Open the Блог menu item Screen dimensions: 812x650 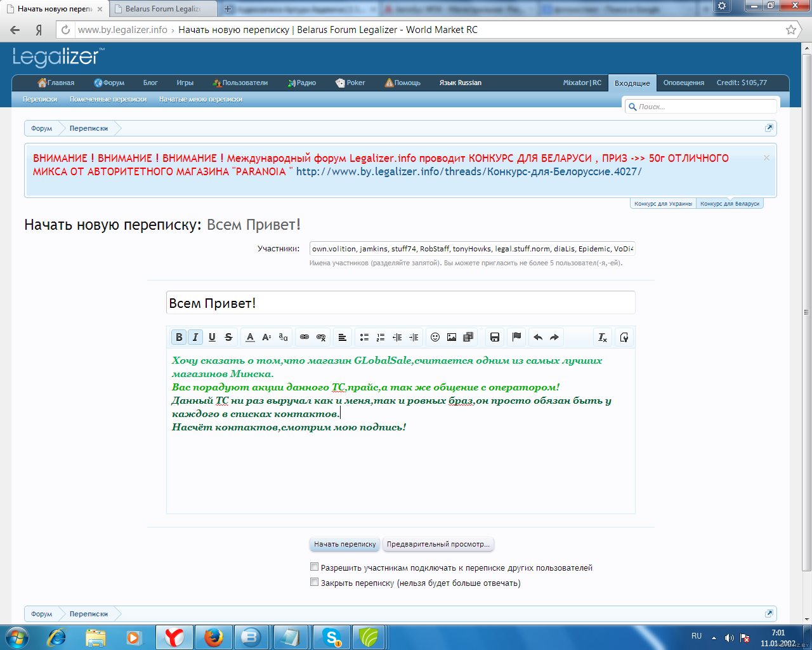[x=150, y=83]
